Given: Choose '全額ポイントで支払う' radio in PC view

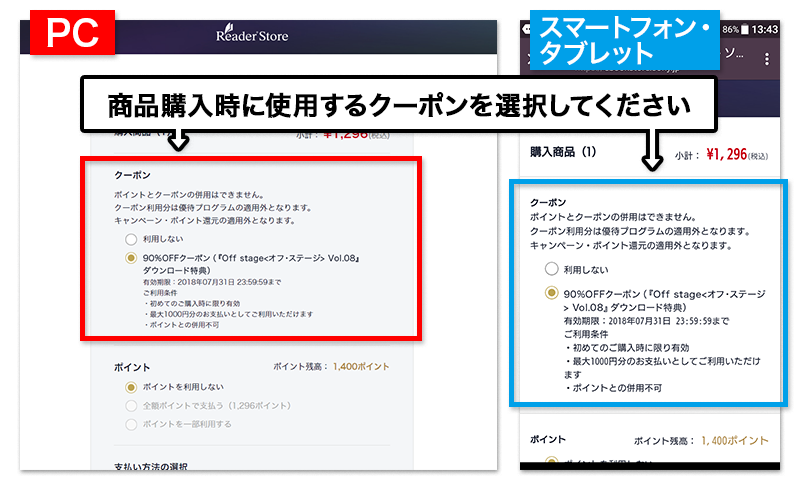Looking at the screenshot, I should tap(131, 406).
